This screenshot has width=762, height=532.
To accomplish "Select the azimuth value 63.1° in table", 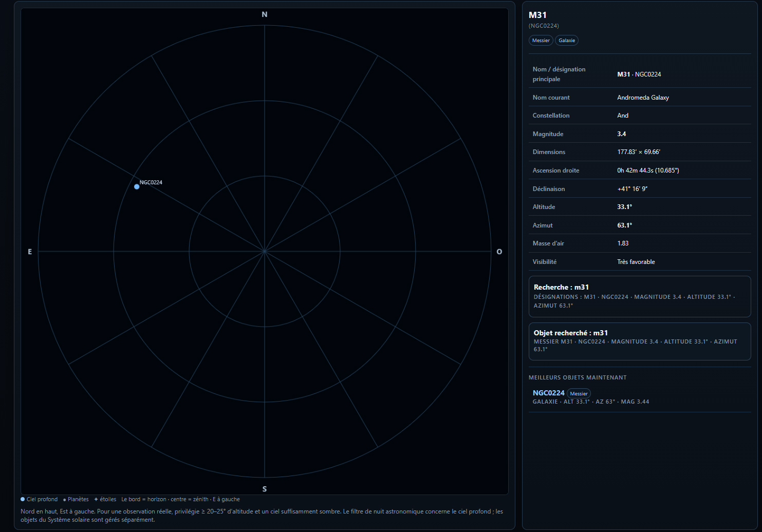I will click(625, 225).
